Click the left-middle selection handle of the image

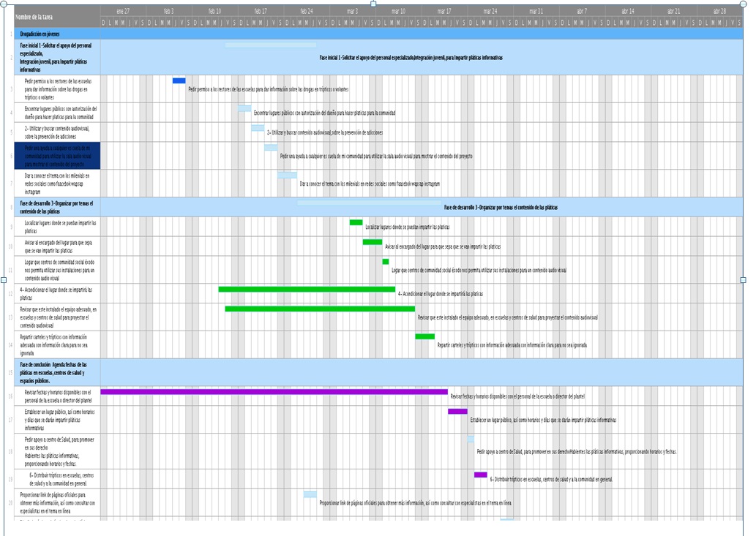4,280
